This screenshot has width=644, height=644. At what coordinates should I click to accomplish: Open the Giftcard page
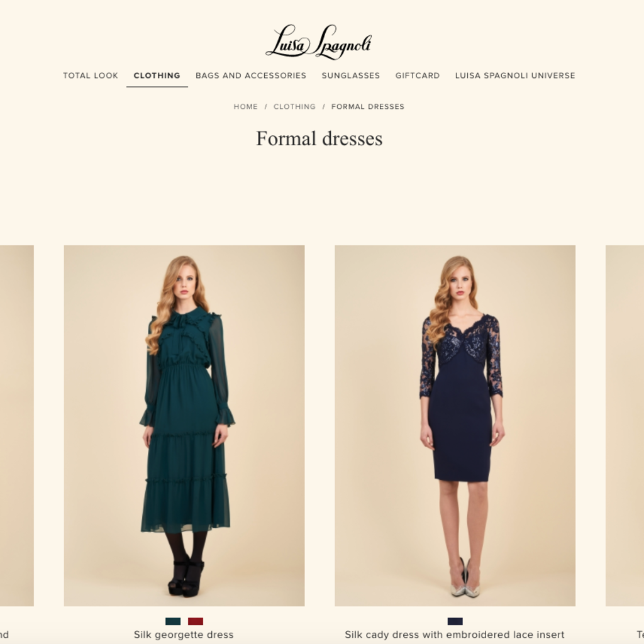(418, 75)
